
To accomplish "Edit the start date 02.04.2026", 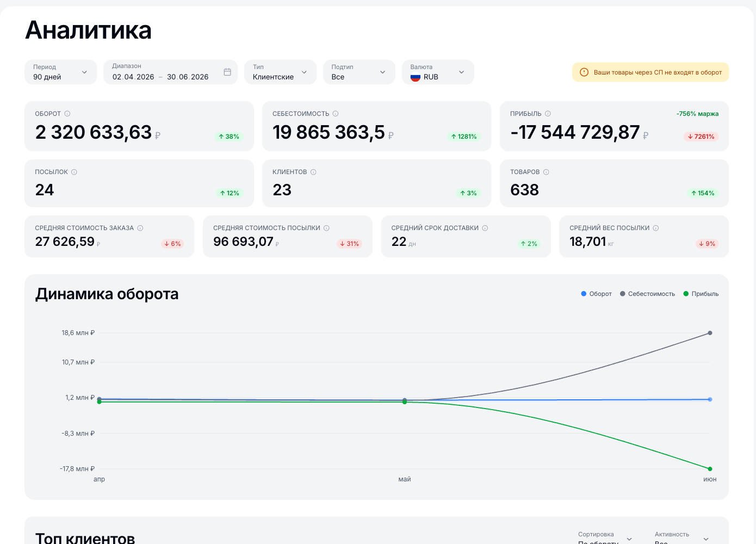I will tap(133, 77).
